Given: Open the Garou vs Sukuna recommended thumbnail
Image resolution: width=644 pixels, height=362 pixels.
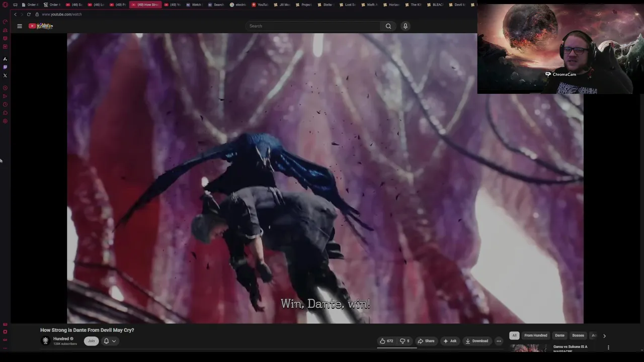Looking at the screenshot, I should tap(529, 348).
